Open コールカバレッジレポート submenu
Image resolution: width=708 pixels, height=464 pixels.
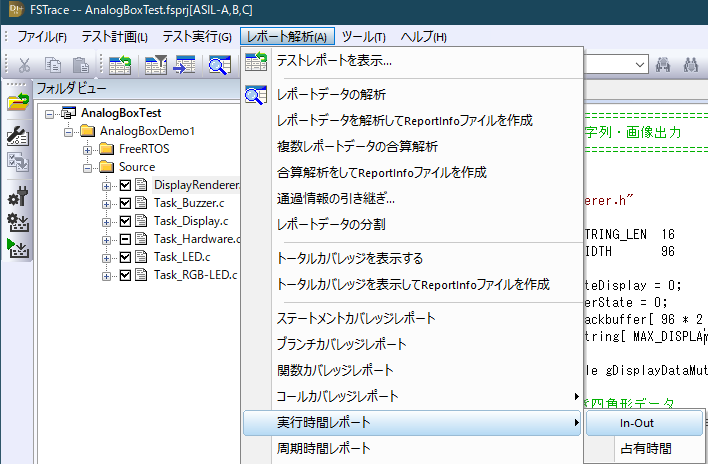coord(412,396)
